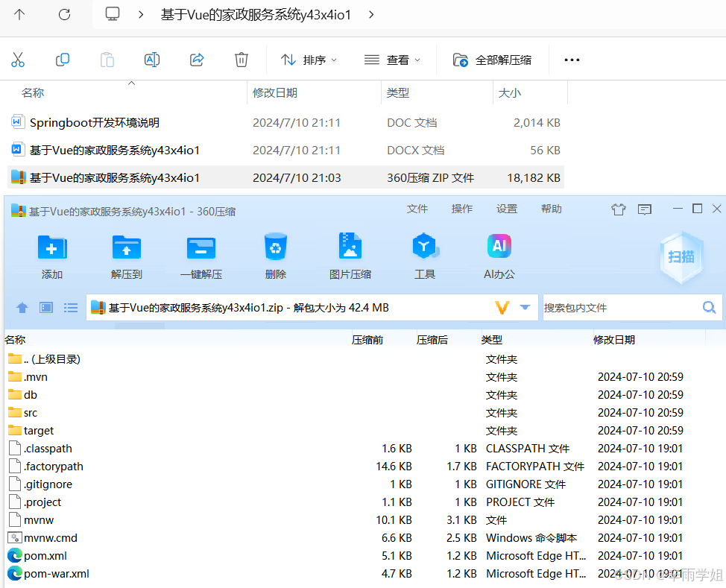Switch to large icon view mode
726x588 pixels.
point(46,307)
